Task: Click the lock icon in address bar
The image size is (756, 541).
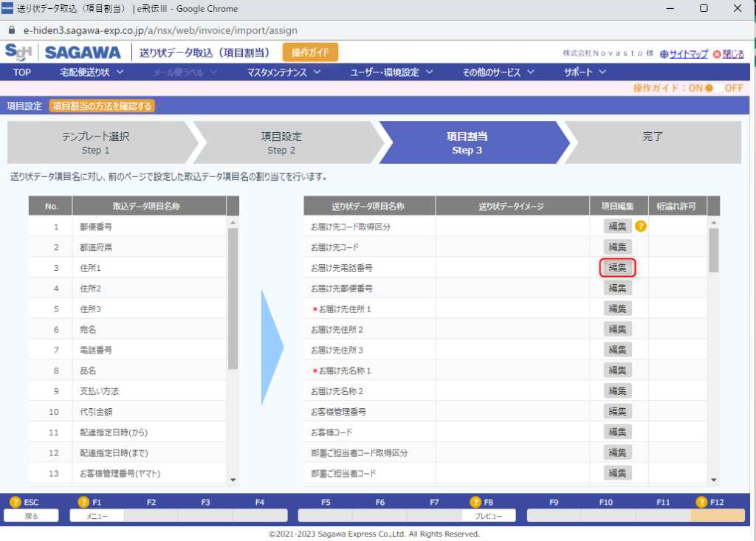Action: 12,30
